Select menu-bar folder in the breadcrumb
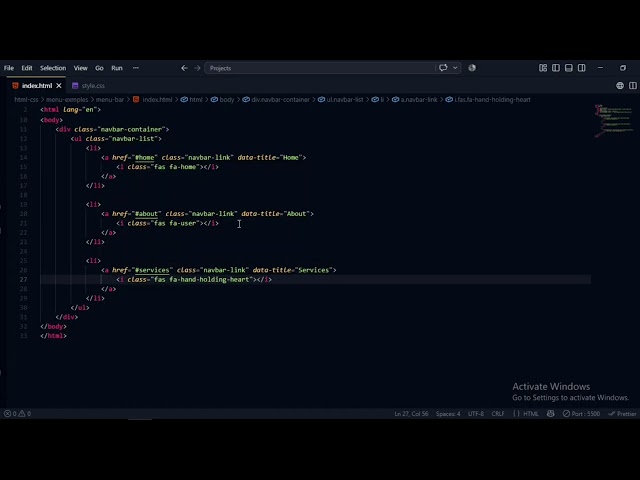This screenshot has height=480, width=640. click(x=110, y=100)
